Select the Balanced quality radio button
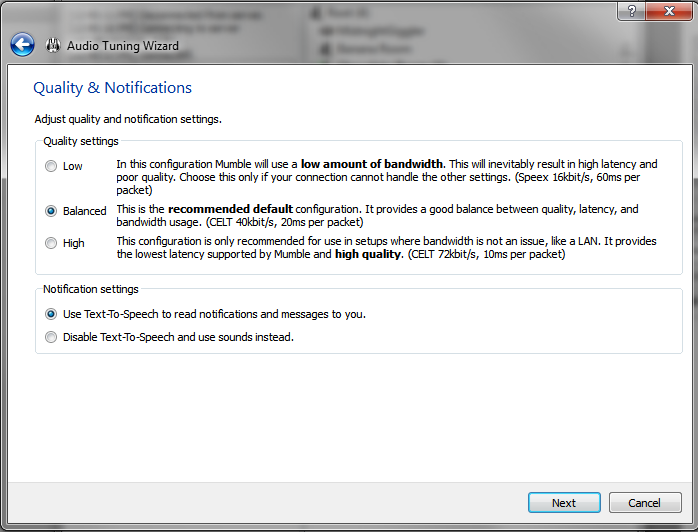Image resolution: width=698 pixels, height=532 pixels. click(x=51, y=211)
